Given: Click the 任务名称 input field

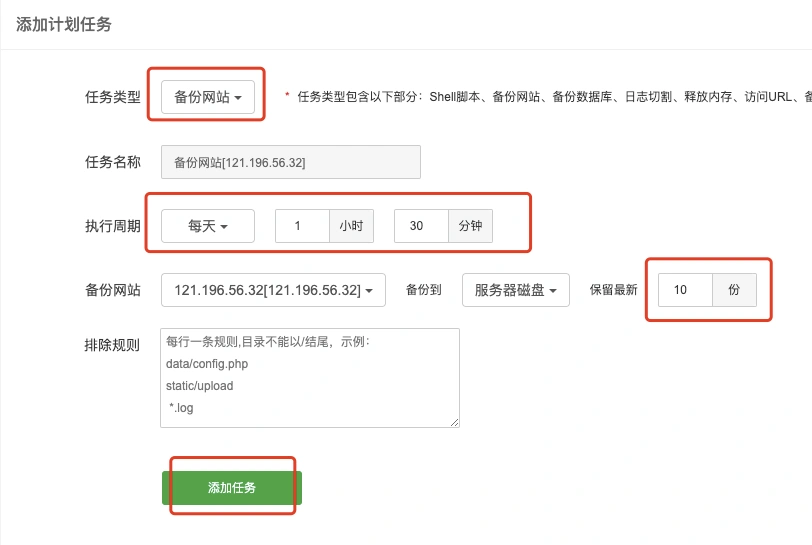Looking at the screenshot, I should [x=291, y=162].
